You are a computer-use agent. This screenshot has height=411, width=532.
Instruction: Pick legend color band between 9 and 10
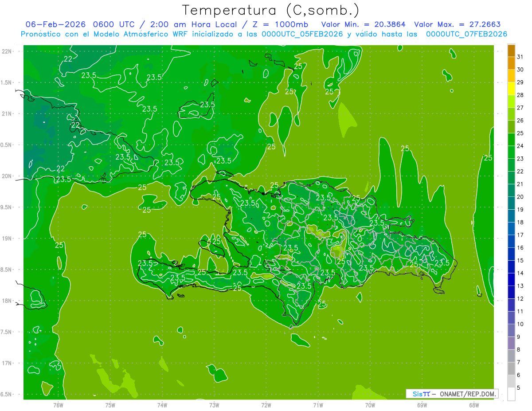[x=511, y=330]
